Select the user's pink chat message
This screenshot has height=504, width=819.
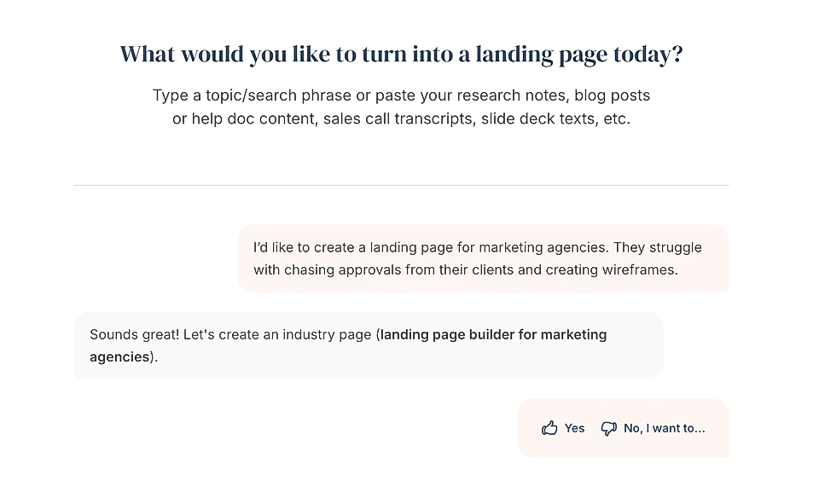(484, 258)
